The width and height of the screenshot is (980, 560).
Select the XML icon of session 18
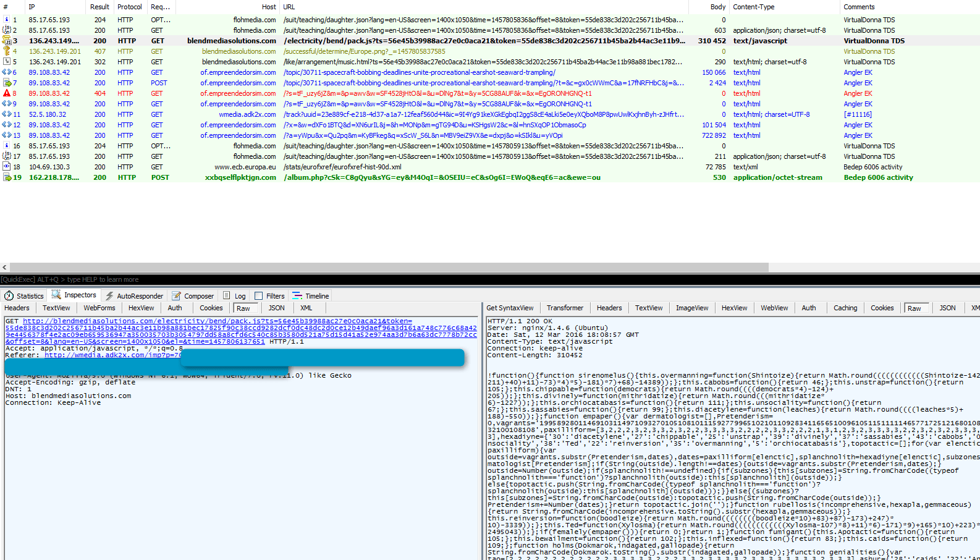(7, 167)
